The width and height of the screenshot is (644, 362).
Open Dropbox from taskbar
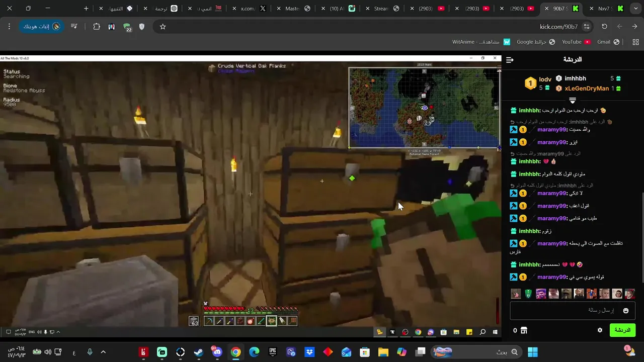tap(309, 352)
